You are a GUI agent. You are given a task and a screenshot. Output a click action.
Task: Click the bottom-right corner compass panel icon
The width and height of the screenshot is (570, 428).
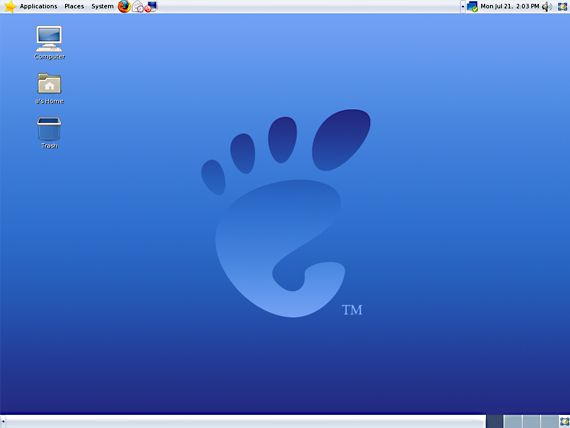pyautogui.click(x=564, y=421)
